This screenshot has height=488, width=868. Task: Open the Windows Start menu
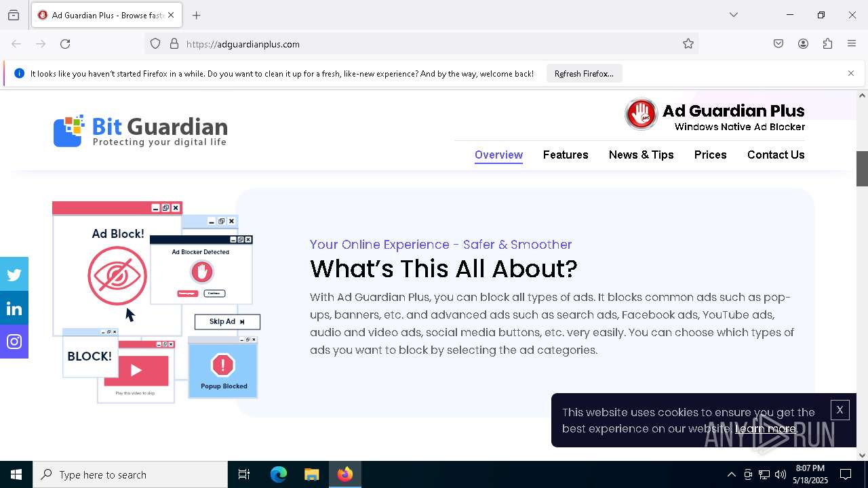coord(16,474)
